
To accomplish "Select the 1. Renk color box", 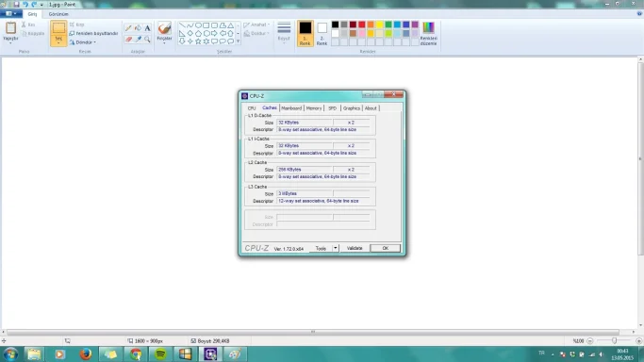I will point(305,33).
